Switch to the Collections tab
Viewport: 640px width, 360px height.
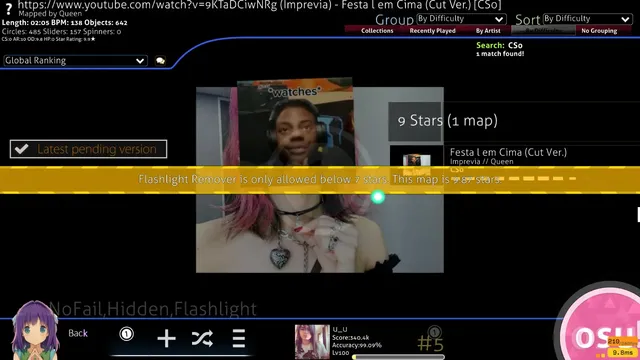point(377,31)
